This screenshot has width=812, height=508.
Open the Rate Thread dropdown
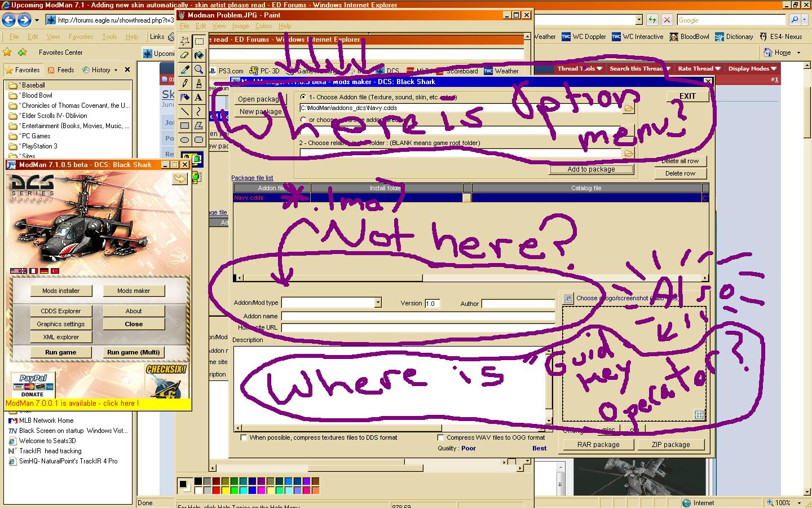coord(699,68)
